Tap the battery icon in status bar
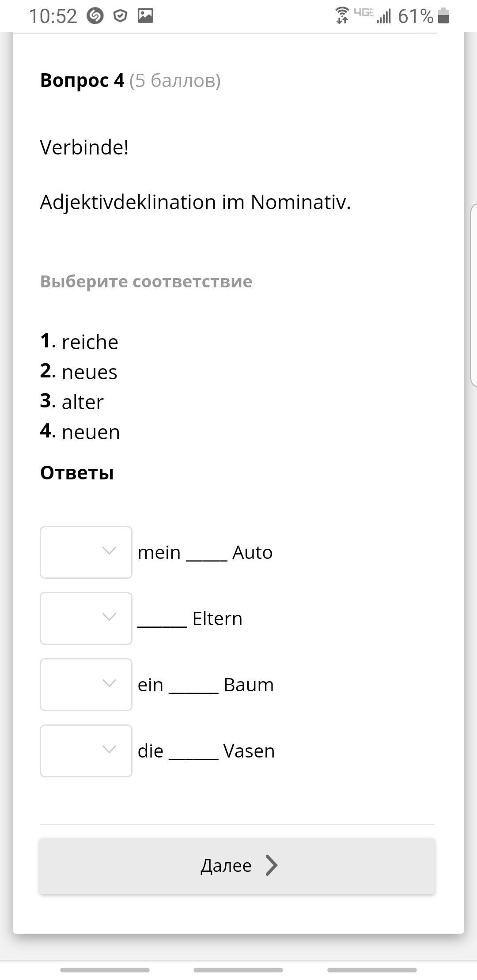This screenshot has width=477, height=980. coord(443,16)
